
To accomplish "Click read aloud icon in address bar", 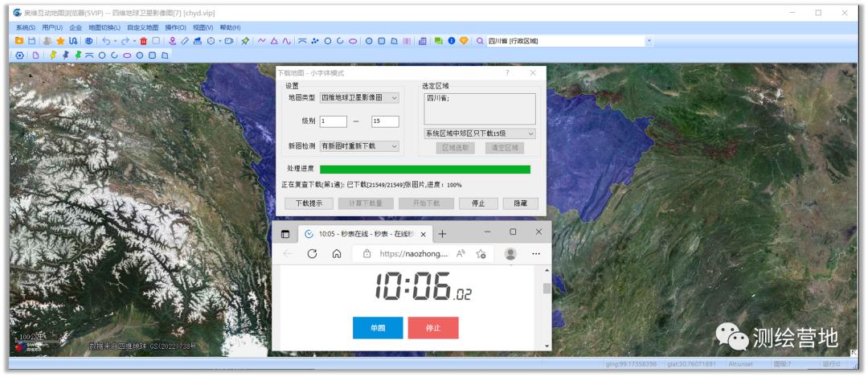I will click(461, 254).
